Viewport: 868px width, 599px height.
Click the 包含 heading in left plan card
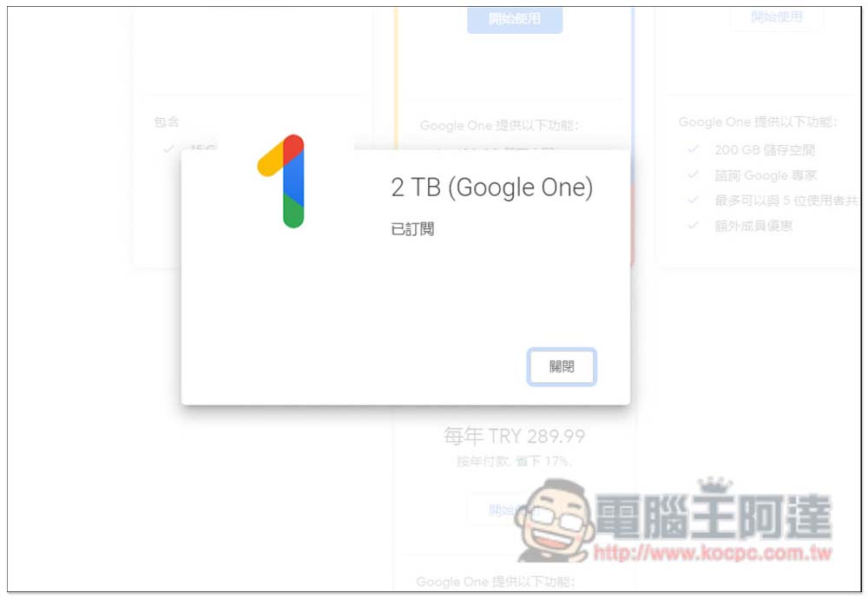pos(167,122)
